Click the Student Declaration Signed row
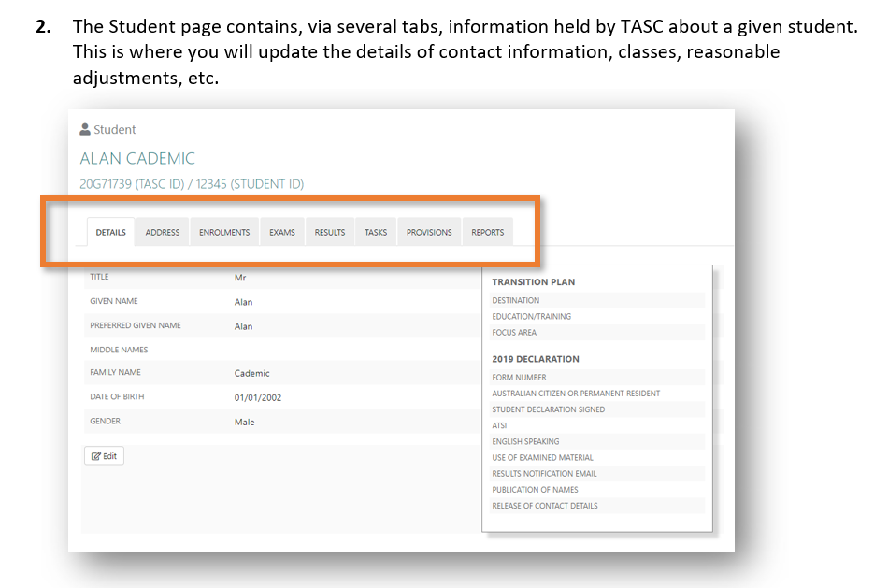Viewport: 874px width, 588px height. tap(548, 409)
